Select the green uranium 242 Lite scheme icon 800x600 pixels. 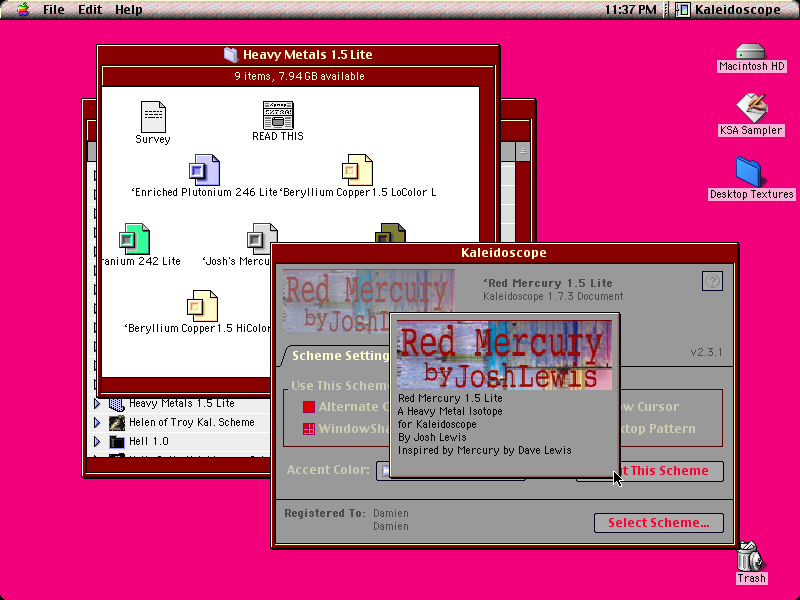pos(134,238)
